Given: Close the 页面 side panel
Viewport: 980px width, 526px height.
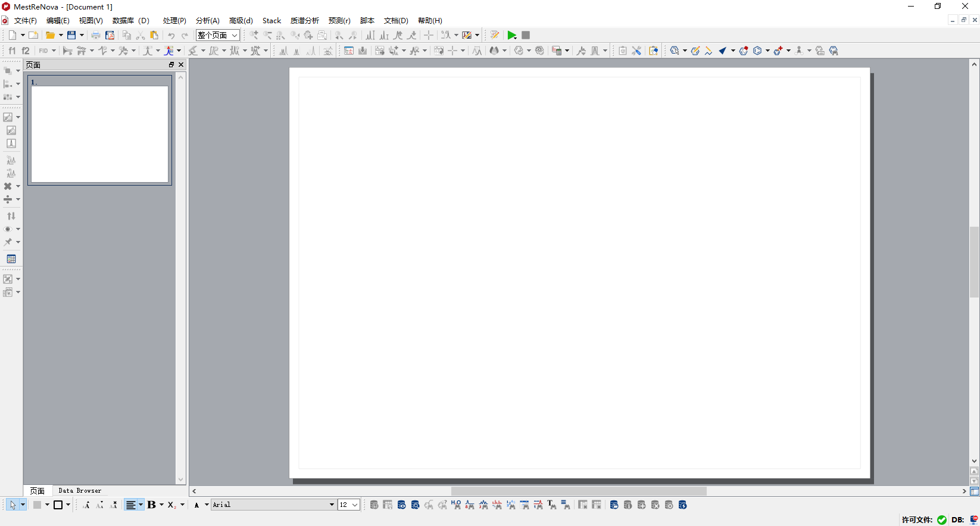Looking at the screenshot, I should point(181,65).
